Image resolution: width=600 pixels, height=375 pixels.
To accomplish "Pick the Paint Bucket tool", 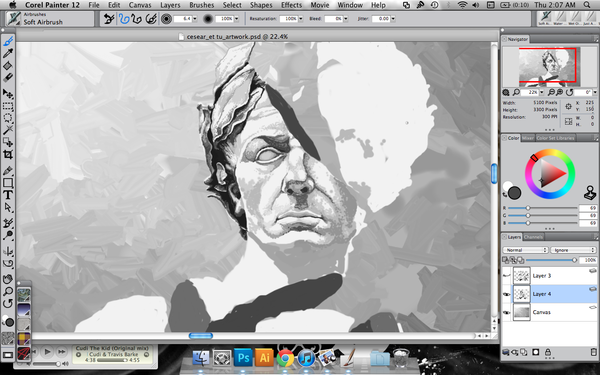I will click(8, 65).
